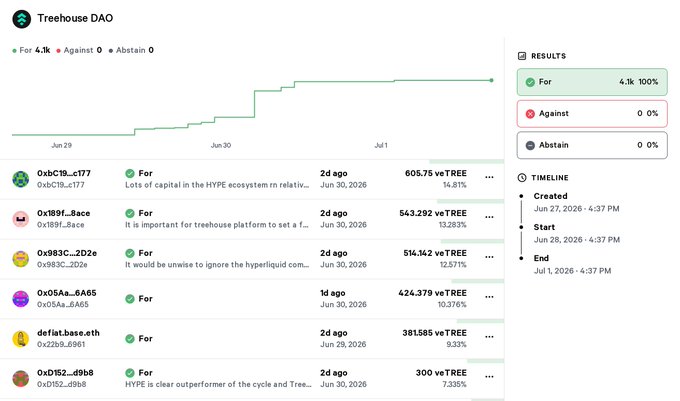This screenshot has height=401, width=680.
Task: Click avatar of voter 0x05Aa...6A65
Action: pos(20,299)
